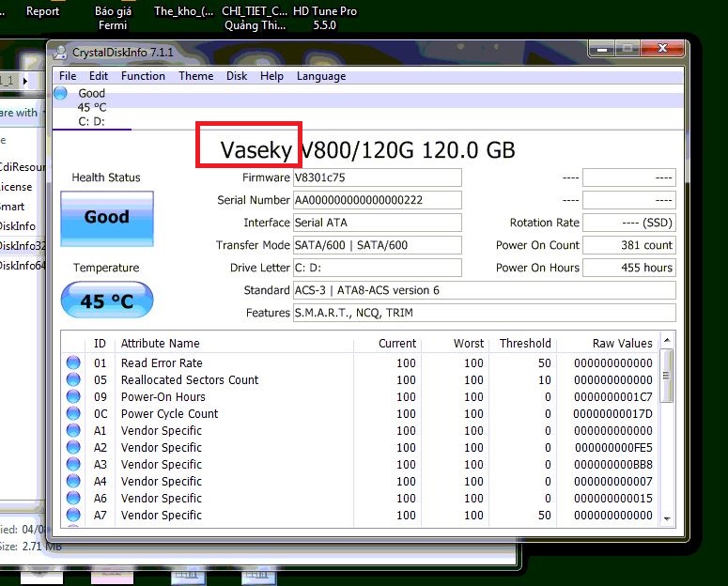Select Power Cycle Count attribute name

pos(169,414)
